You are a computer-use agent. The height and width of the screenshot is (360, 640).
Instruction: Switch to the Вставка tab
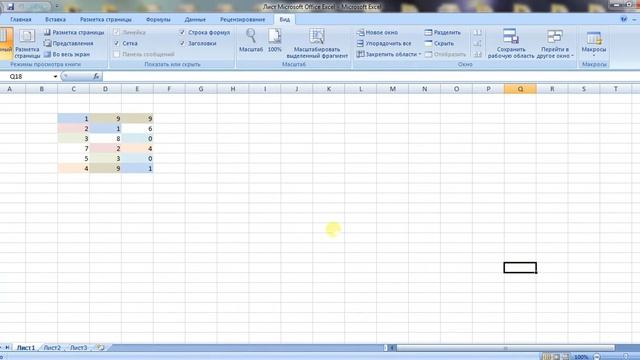(56, 20)
